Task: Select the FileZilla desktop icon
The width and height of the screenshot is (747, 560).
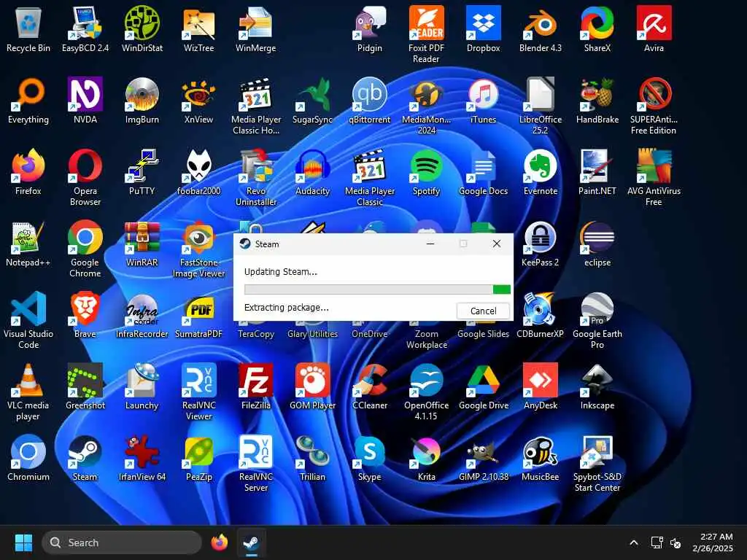Action: tap(256, 386)
